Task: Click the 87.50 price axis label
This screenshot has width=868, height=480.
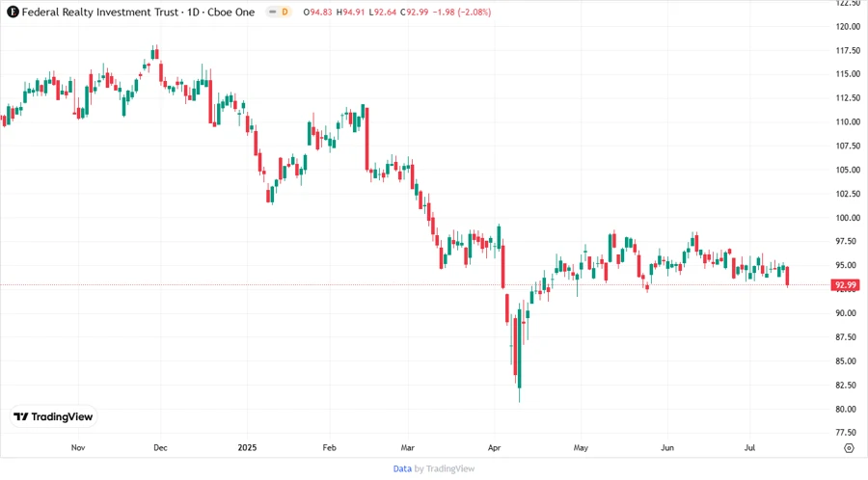Action: [848, 337]
